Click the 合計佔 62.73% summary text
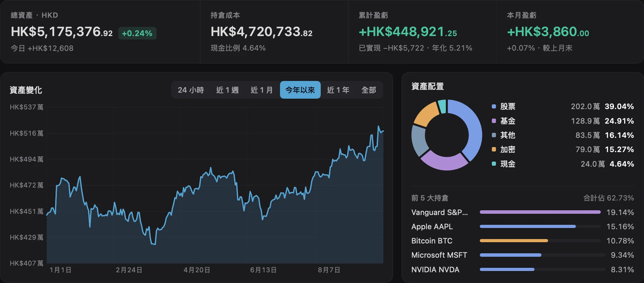This screenshot has width=644, height=283. pos(608,198)
